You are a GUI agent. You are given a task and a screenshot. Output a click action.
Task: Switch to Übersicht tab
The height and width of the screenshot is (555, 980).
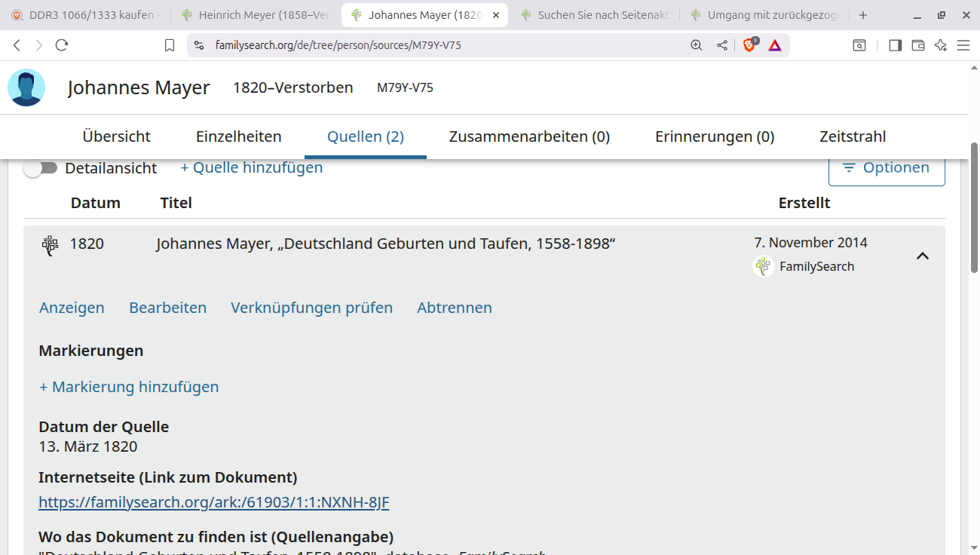click(x=117, y=136)
